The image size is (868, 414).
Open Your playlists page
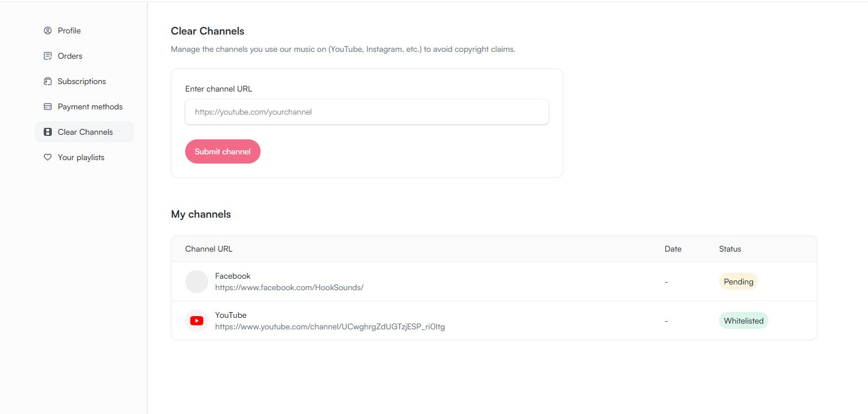(81, 157)
